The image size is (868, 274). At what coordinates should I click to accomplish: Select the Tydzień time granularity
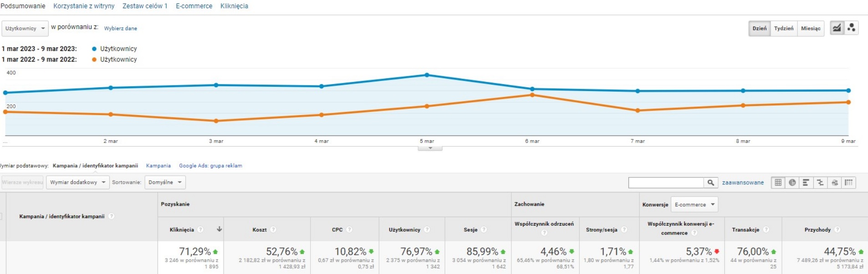point(784,28)
